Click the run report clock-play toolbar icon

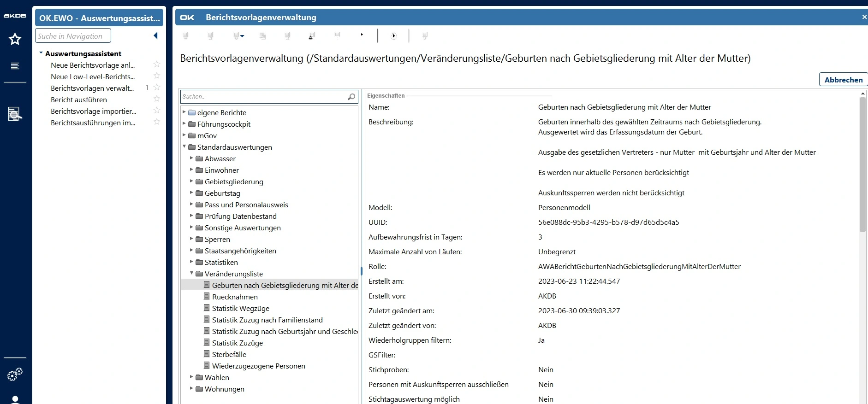[393, 36]
